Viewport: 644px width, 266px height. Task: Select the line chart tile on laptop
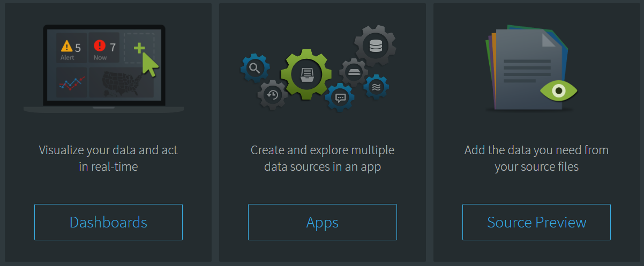coord(72,82)
